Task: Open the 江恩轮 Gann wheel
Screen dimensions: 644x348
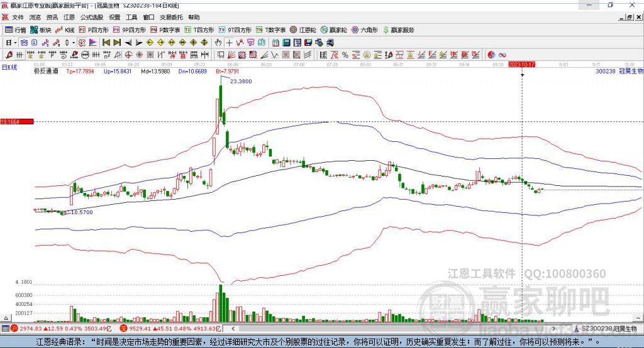Action: (303, 30)
